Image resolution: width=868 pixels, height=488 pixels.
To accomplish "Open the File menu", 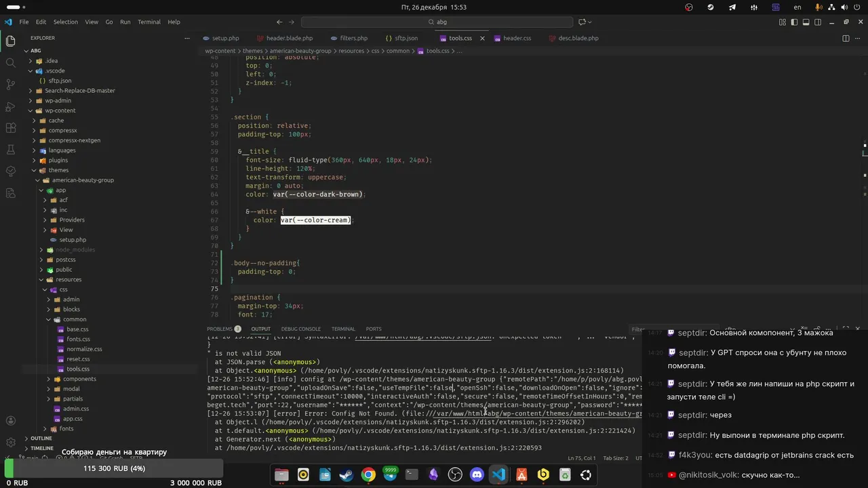I will coord(24,22).
